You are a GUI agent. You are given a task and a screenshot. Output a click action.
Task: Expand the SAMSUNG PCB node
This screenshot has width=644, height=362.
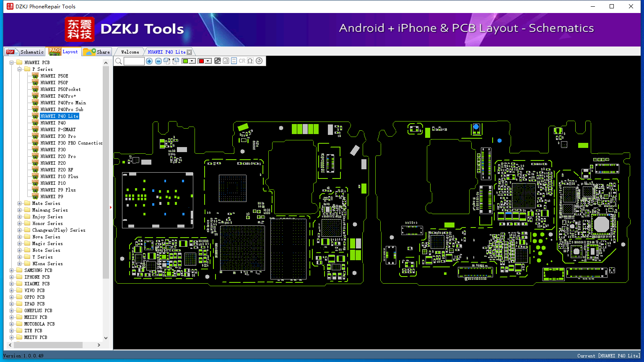[12, 270]
